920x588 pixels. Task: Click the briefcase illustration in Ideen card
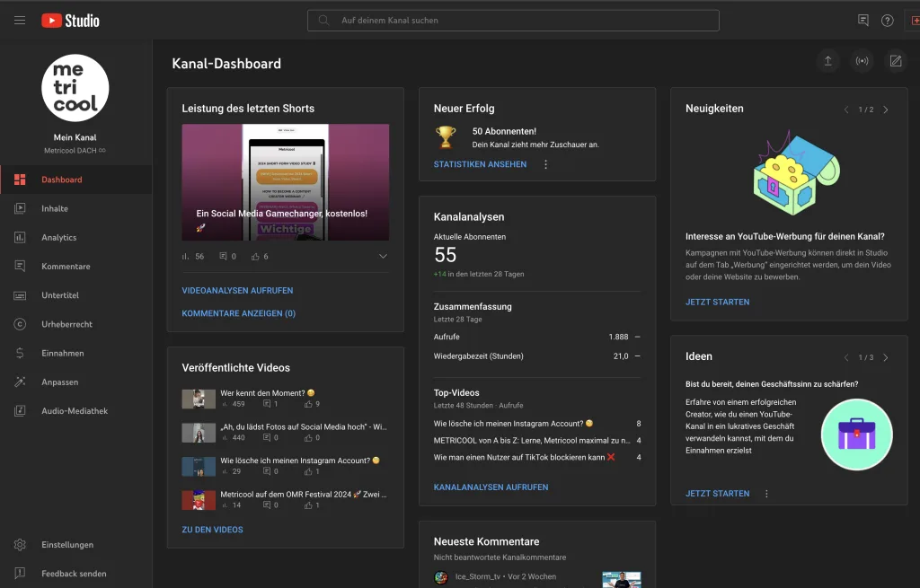(x=856, y=434)
